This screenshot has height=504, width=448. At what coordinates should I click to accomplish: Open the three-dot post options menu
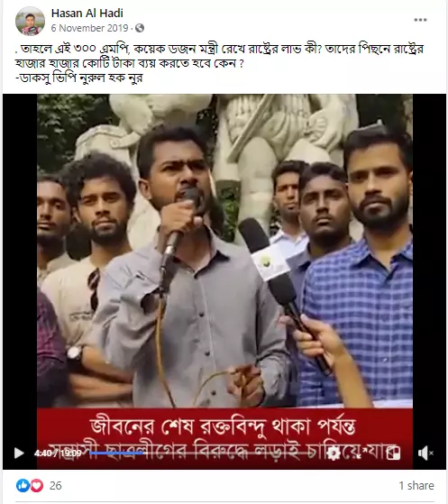pos(420,20)
